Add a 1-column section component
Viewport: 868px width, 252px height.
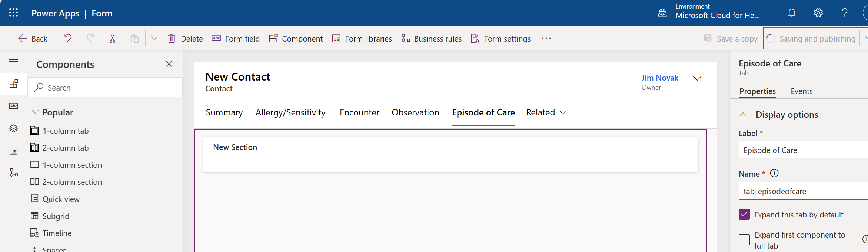pos(66,165)
